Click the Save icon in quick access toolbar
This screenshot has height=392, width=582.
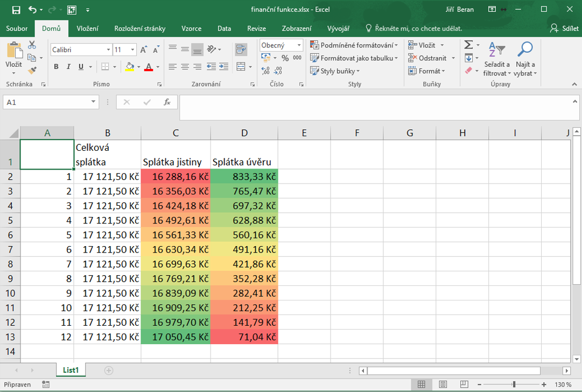point(16,10)
